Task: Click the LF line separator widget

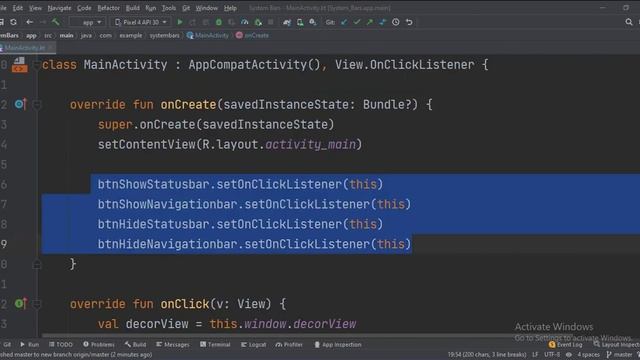Action: point(535,355)
